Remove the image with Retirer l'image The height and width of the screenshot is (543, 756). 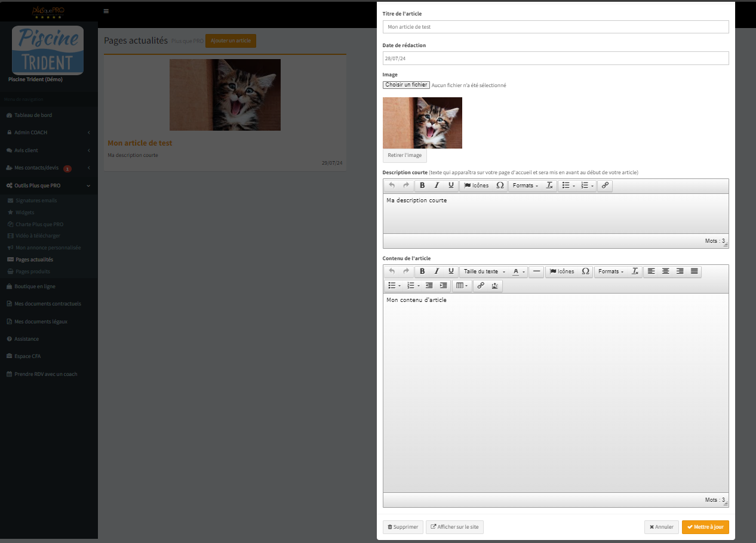(405, 155)
